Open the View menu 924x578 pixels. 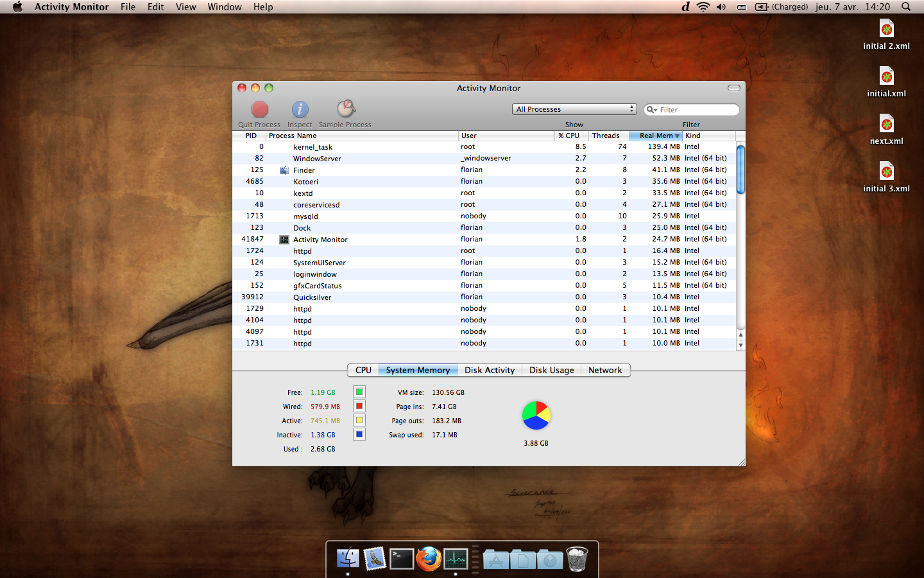tap(185, 7)
